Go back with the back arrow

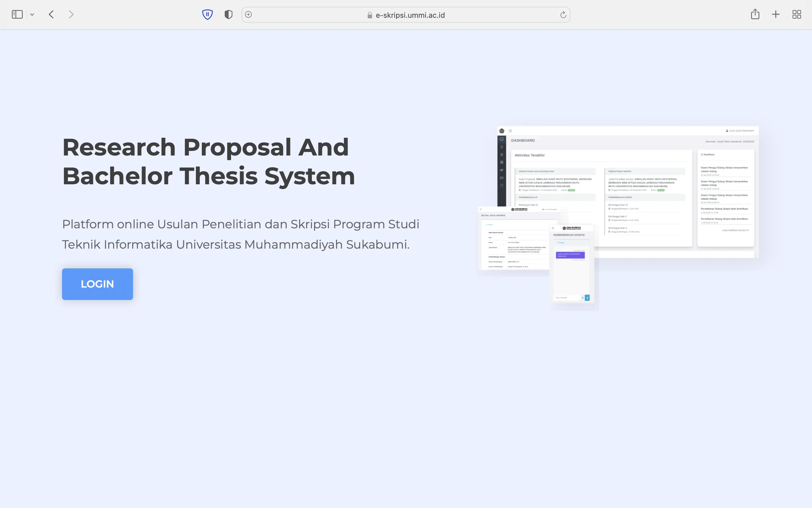pos(51,14)
